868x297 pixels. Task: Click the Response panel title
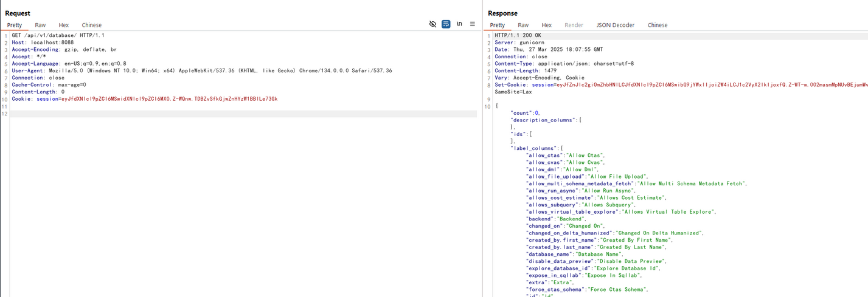click(502, 13)
